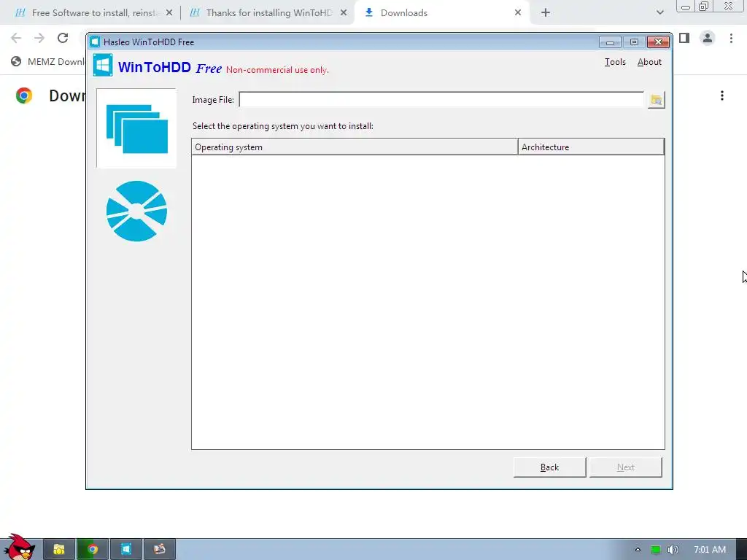The image size is (747, 560).
Task: Click the browse image file folder icon
Action: coord(656,100)
